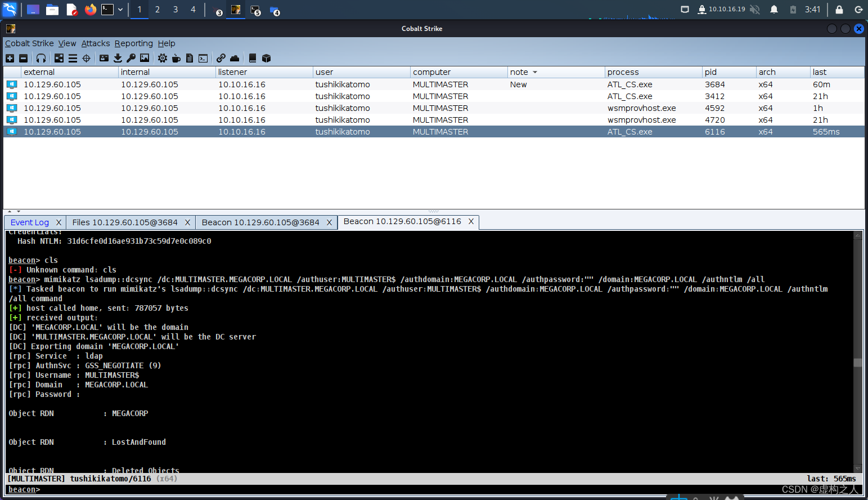Collapse split pane using small up arrow
The image size is (868, 500).
pyautogui.click(x=10, y=212)
